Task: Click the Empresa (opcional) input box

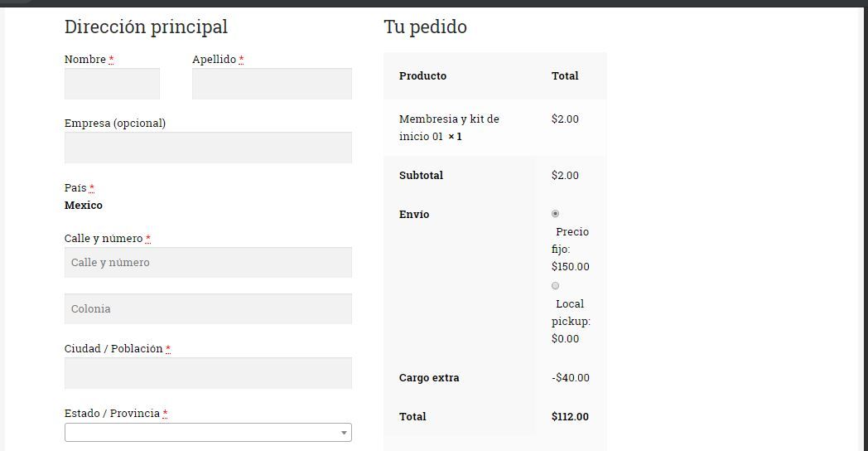Action: pos(208,148)
